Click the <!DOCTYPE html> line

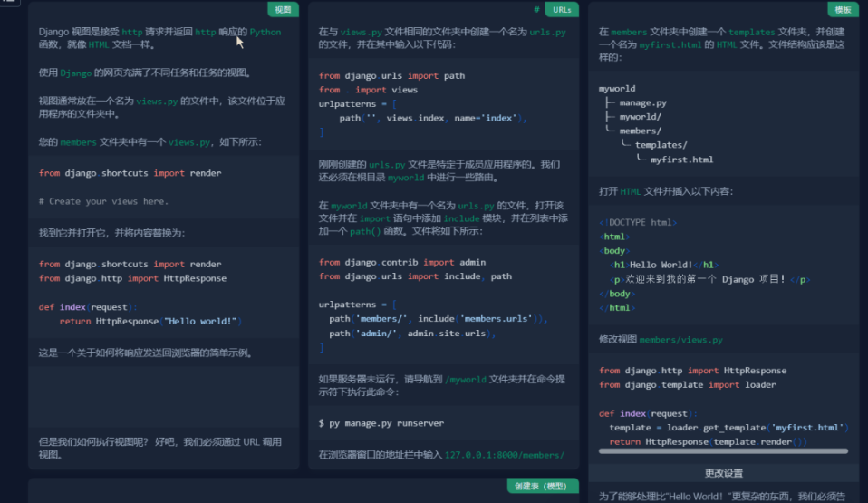point(638,223)
